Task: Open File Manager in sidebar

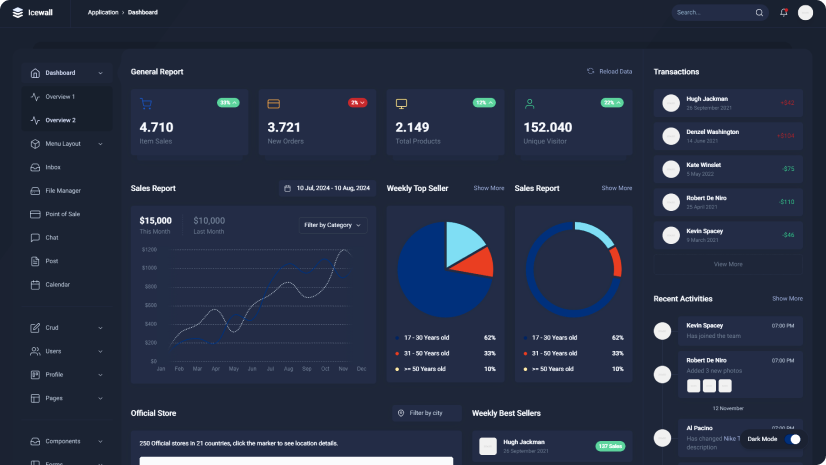Action: [62, 190]
